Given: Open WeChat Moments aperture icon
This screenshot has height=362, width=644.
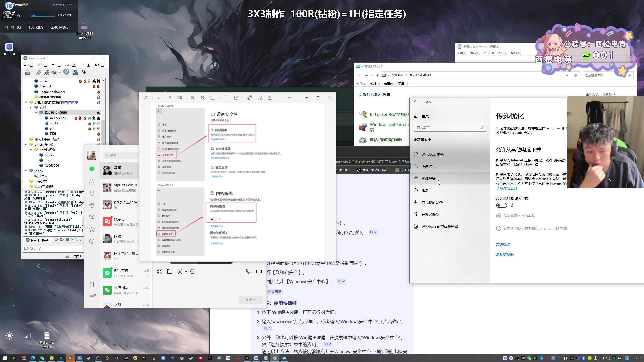Looking at the screenshot, I should (92, 205).
